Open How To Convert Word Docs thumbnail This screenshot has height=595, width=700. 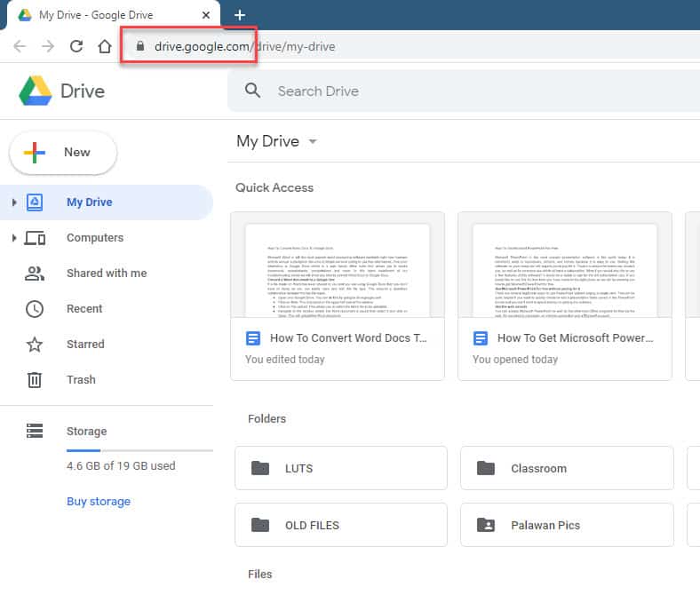coord(338,266)
